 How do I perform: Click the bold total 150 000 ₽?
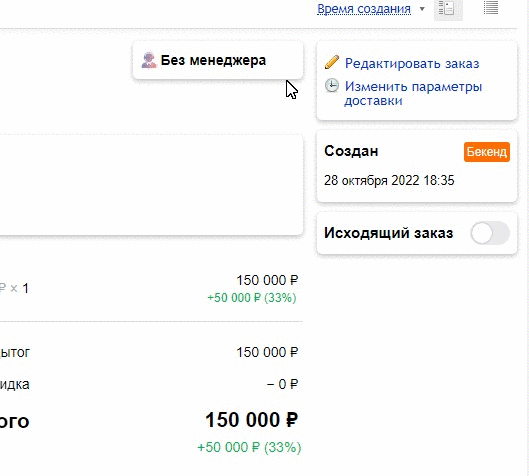click(252, 420)
